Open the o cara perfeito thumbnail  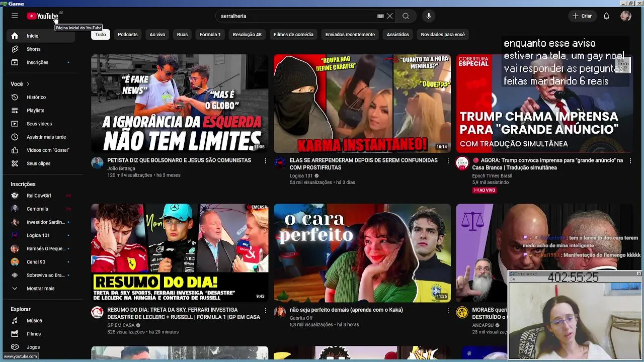[x=362, y=253]
